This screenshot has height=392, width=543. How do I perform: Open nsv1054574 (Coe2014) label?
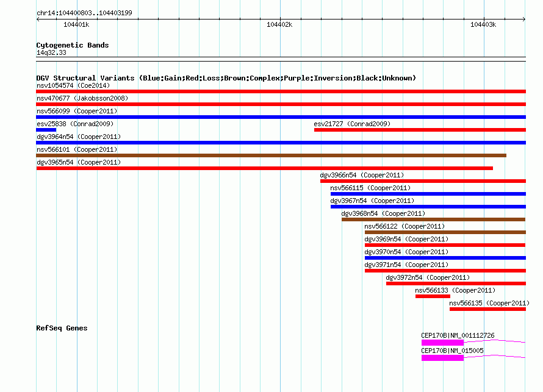pyautogui.click(x=73, y=85)
